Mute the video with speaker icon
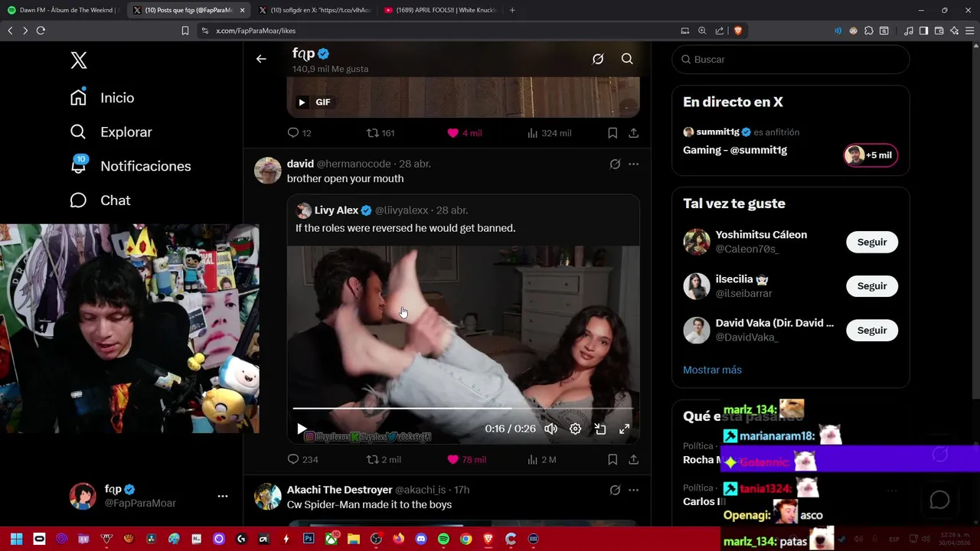The width and height of the screenshot is (980, 551). coord(550,429)
